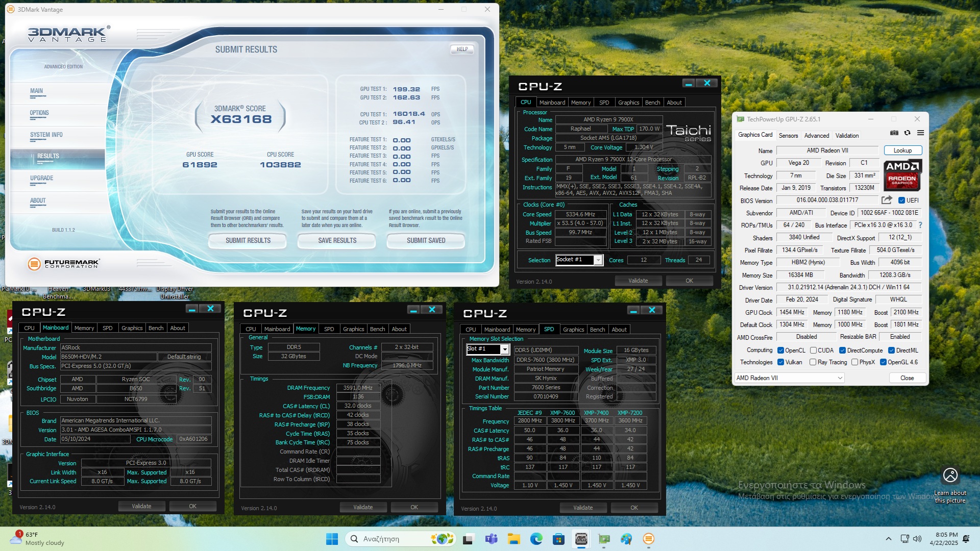Click Validate in the top CPU-Z window
Image resolution: width=980 pixels, height=551 pixels.
(x=638, y=281)
